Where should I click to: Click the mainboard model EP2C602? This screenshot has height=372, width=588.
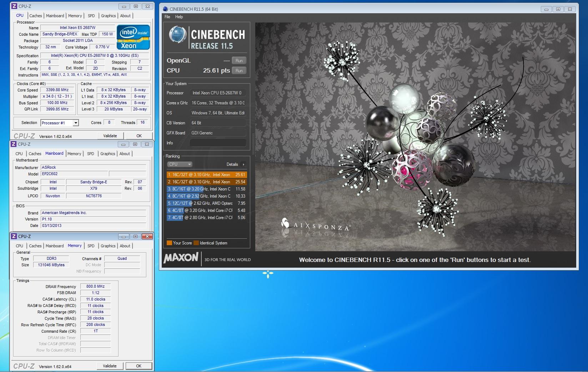[74, 174]
